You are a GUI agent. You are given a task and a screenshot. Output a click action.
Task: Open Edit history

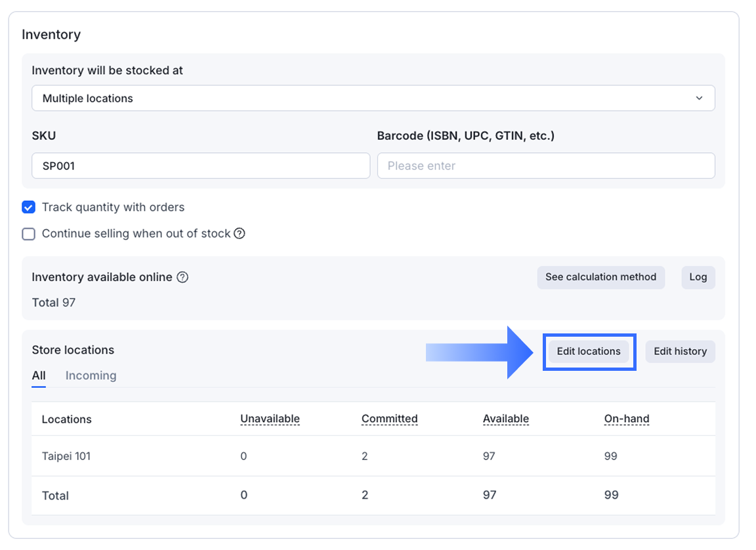click(680, 351)
